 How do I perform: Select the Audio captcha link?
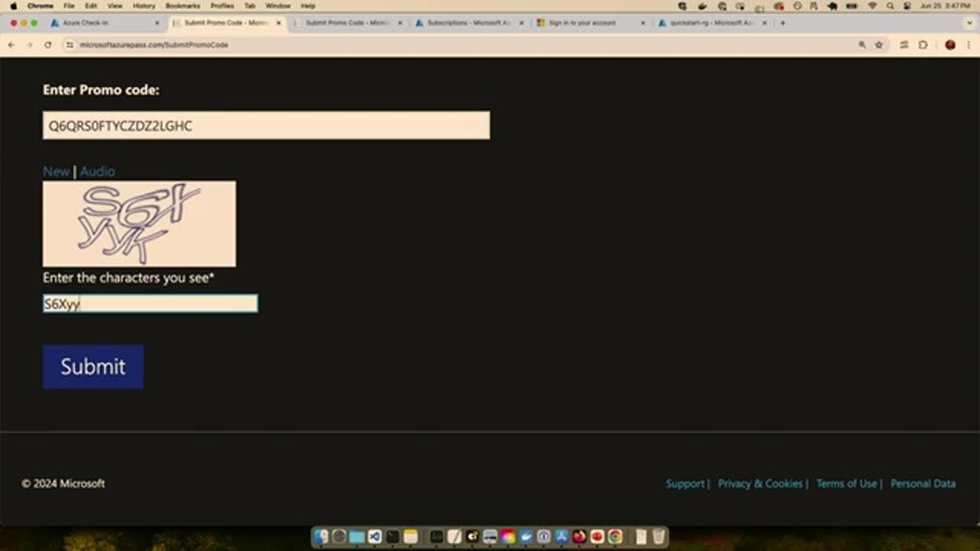[x=97, y=171]
